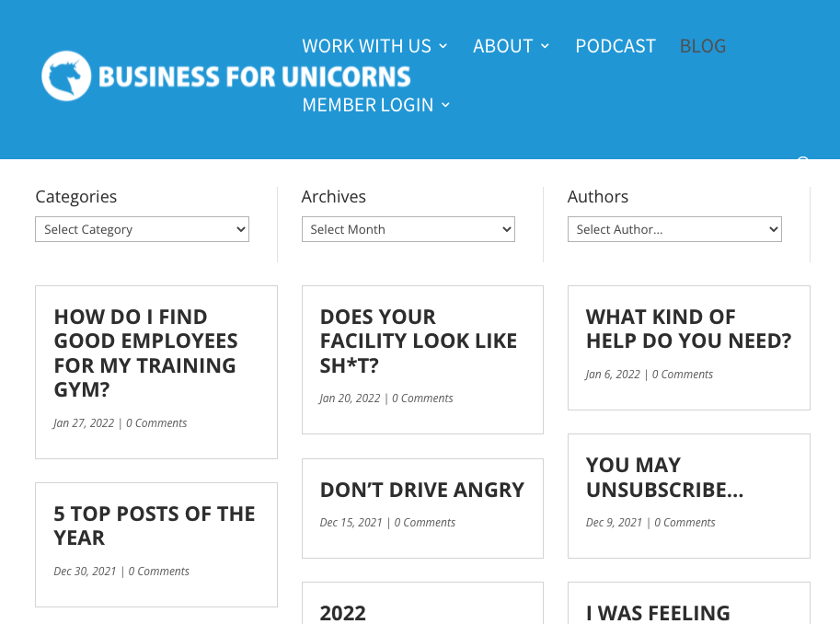View comments on 'Don't Drive Angry'
This screenshot has height=624, width=840.
coord(424,522)
